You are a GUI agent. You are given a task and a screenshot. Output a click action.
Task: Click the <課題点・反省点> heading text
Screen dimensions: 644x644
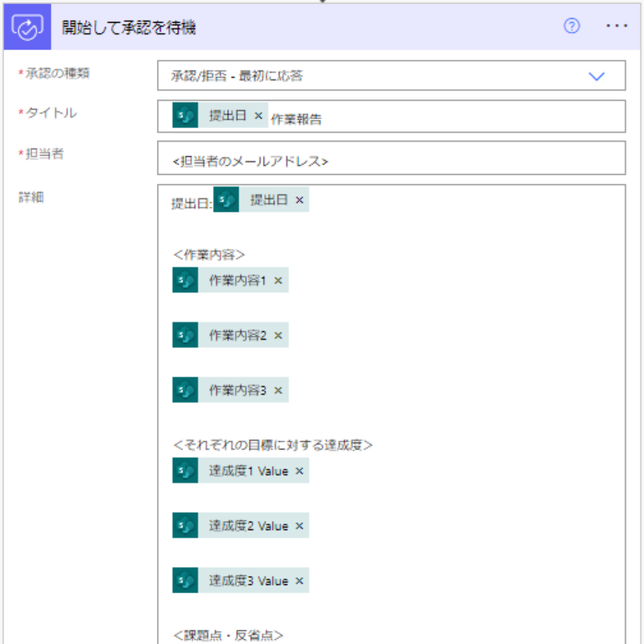click(x=228, y=636)
